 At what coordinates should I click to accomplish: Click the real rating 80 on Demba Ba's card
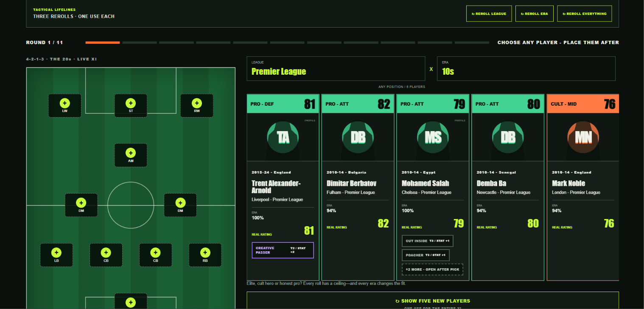click(533, 223)
